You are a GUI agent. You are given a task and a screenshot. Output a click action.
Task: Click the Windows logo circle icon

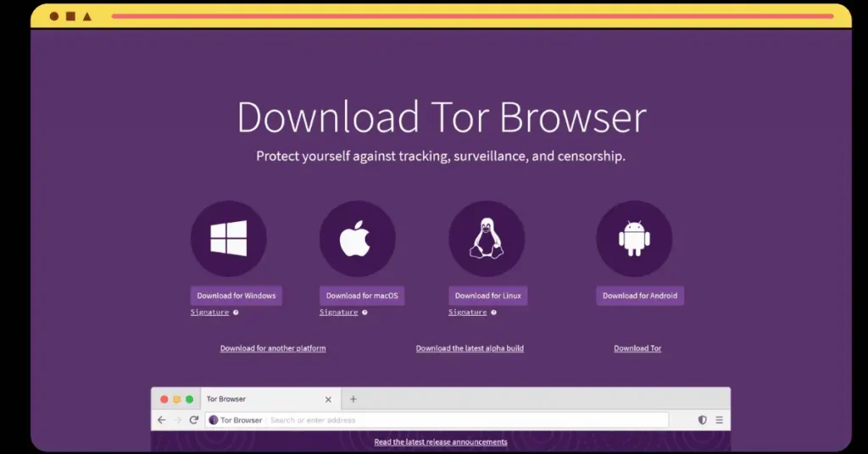[229, 238]
